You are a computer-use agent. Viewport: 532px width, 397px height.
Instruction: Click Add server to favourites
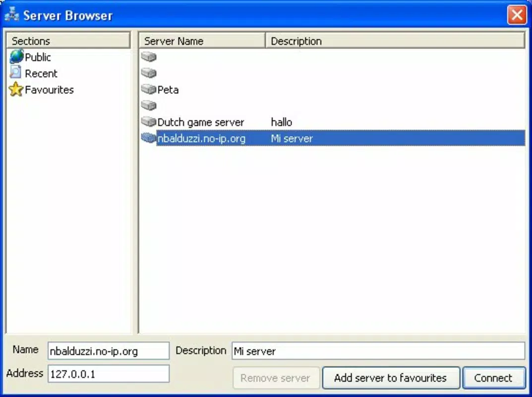pyautogui.click(x=391, y=378)
